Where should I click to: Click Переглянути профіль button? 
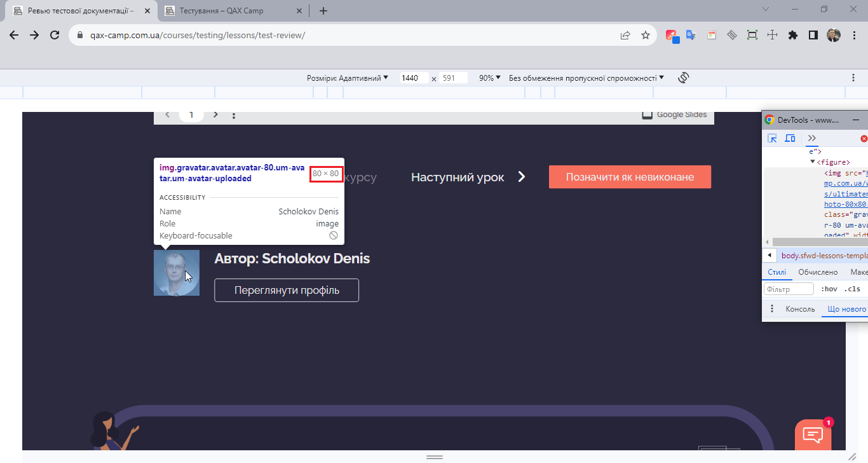point(287,290)
